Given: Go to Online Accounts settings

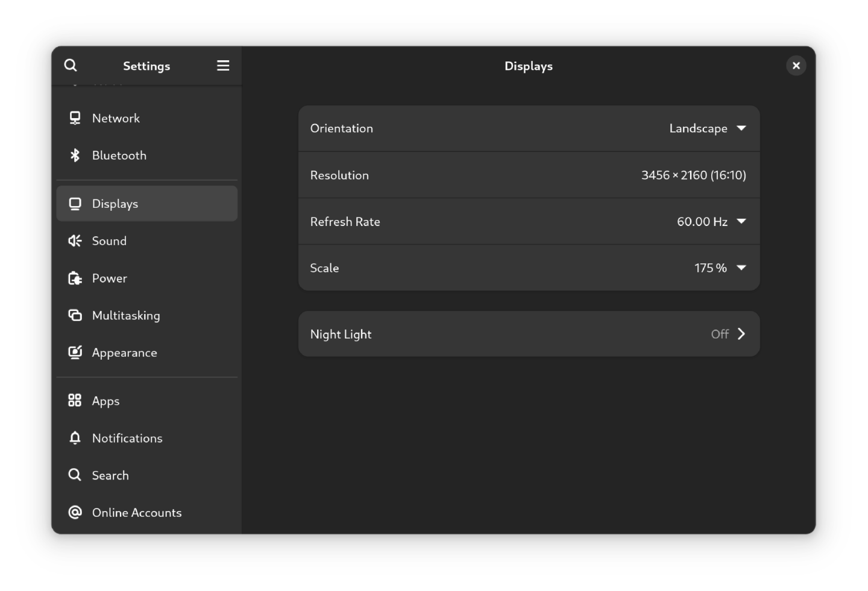Looking at the screenshot, I should (137, 513).
